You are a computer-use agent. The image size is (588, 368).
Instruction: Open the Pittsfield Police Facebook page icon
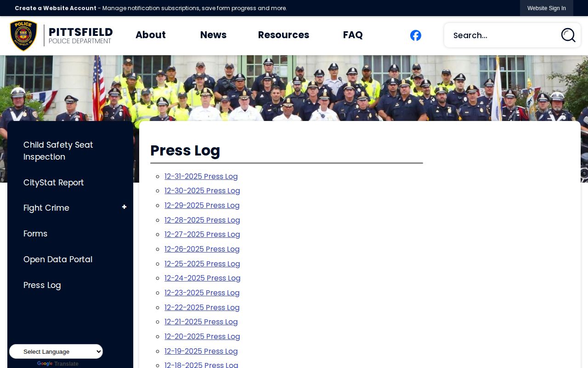(x=416, y=35)
